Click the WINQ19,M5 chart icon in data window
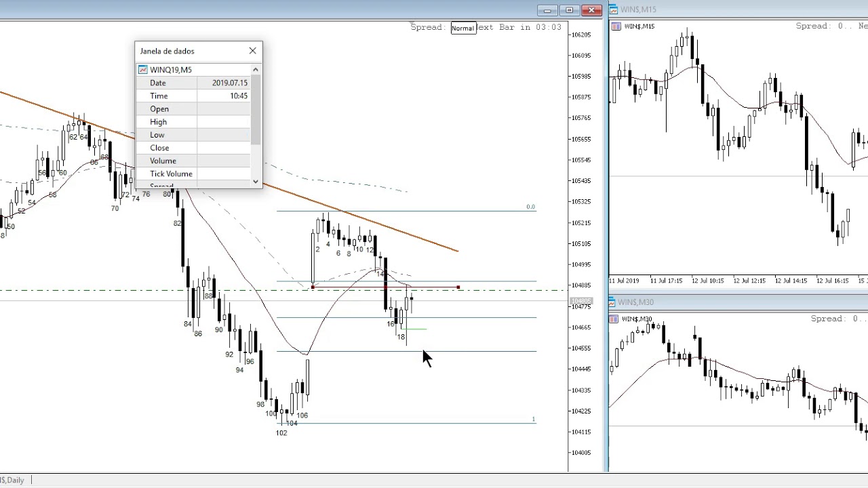This screenshot has width=868, height=488. pyautogui.click(x=143, y=70)
